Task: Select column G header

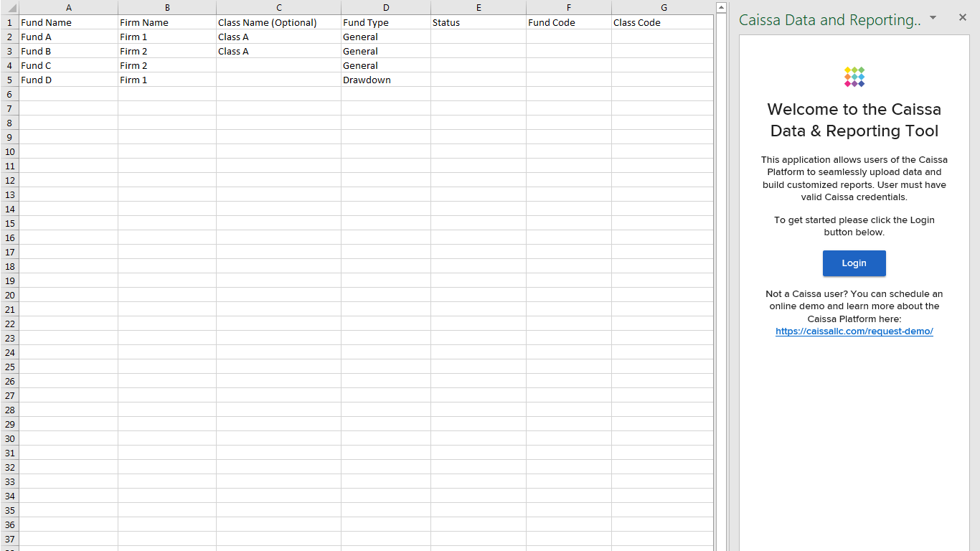Action: tap(663, 7)
